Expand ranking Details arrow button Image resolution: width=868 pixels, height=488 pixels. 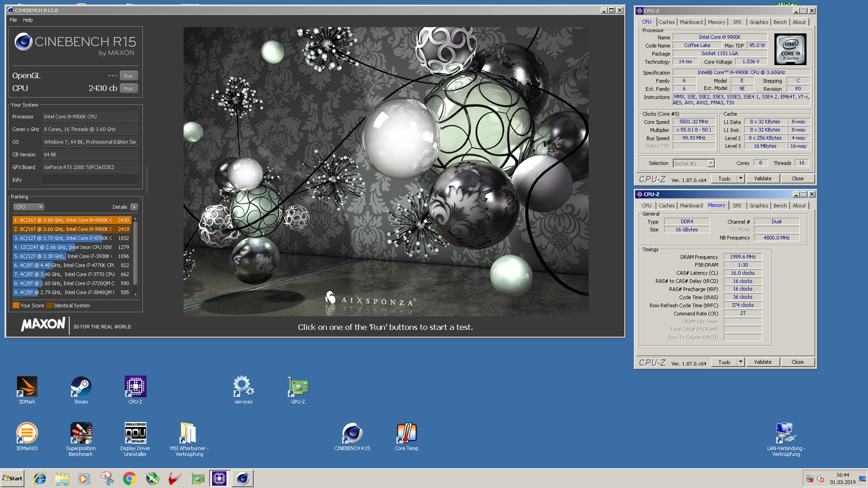click(x=134, y=207)
